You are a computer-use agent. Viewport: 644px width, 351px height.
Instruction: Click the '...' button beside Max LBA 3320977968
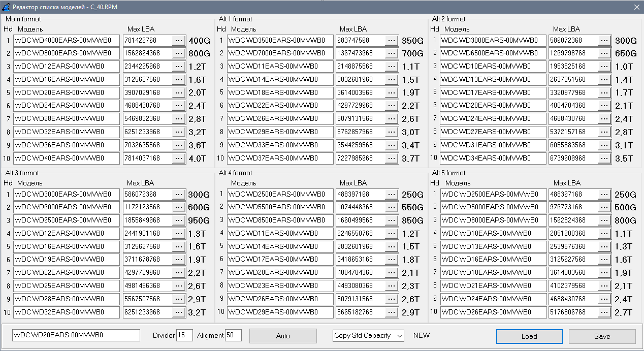[605, 92]
